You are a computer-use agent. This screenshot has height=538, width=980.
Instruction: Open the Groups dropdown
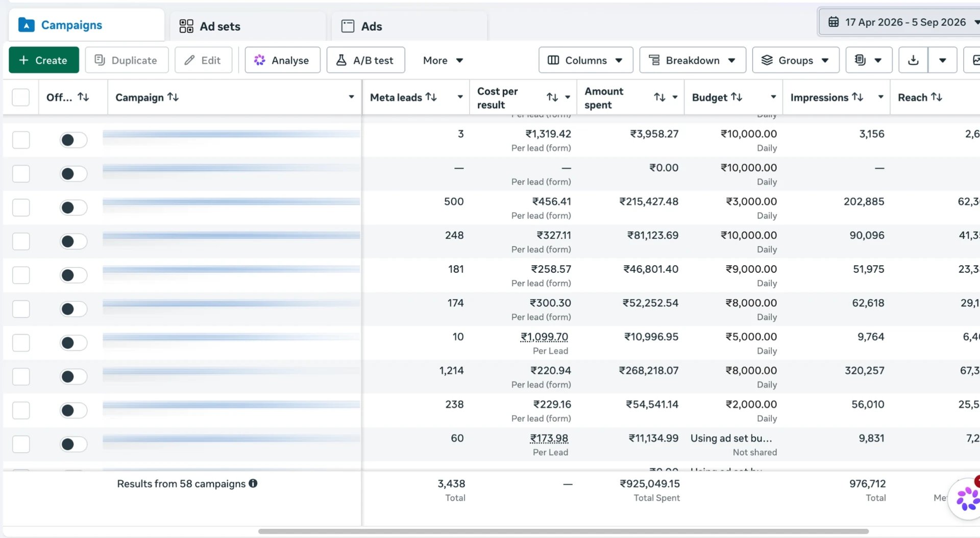796,60
